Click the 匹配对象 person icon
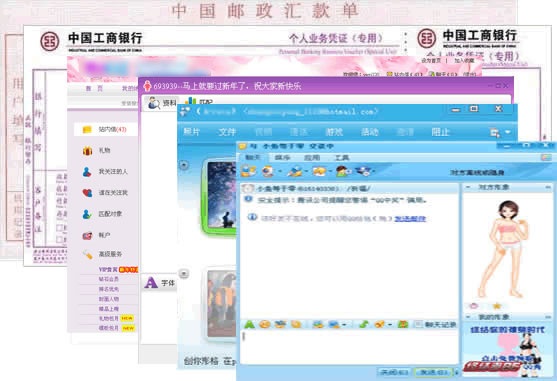This screenshot has height=381, width=557. [87, 214]
